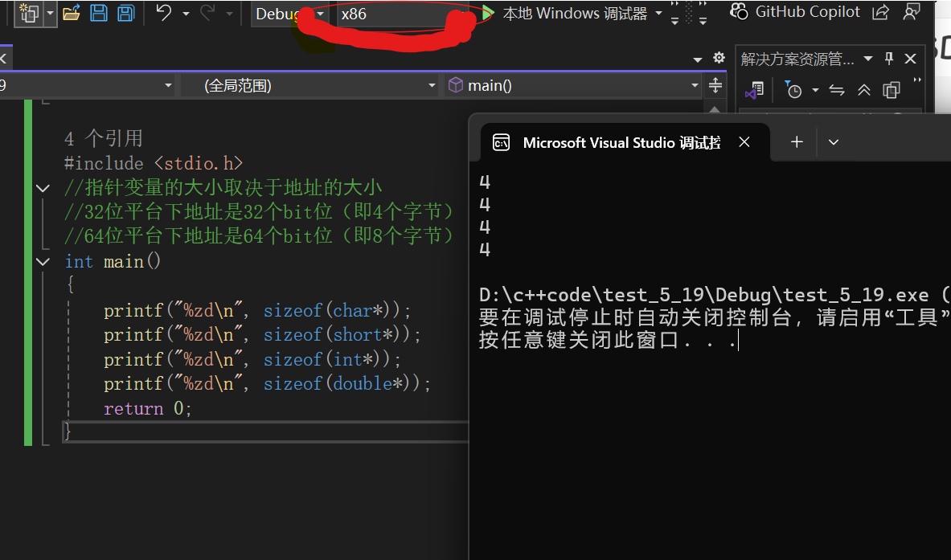
Task: Click 按任意键关闭此窗口 text in console
Action: click(x=607, y=340)
